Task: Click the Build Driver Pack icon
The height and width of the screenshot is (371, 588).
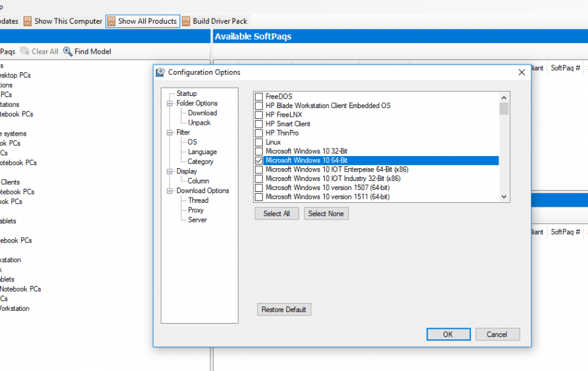Action: (x=186, y=21)
